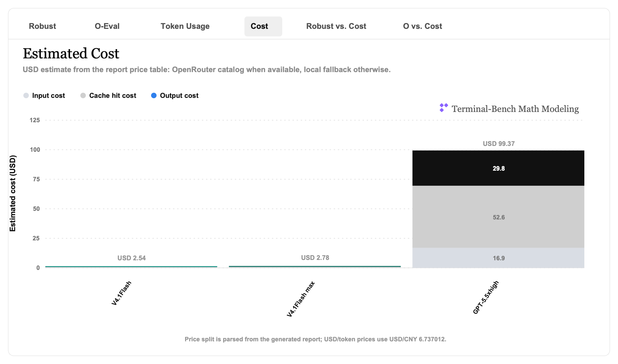Viewport: 618px width, 364px height.
Task: Click the V4.1Flash axis label
Action: (122, 293)
